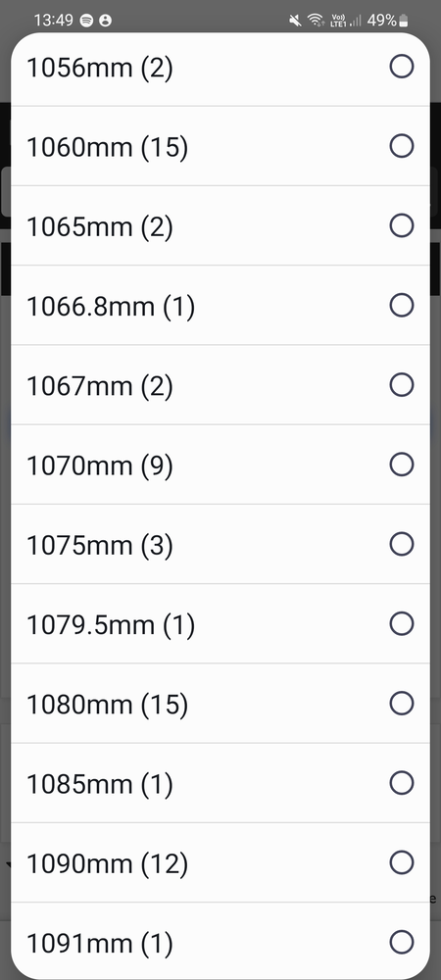Choose the 1060mm (15) radio option
This screenshot has width=441, height=980.
402,146
